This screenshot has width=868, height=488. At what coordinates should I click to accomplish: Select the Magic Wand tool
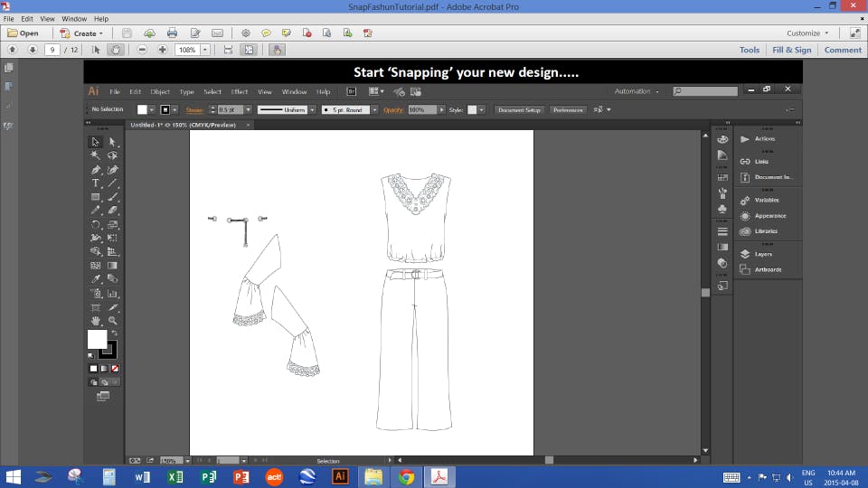(95, 155)
